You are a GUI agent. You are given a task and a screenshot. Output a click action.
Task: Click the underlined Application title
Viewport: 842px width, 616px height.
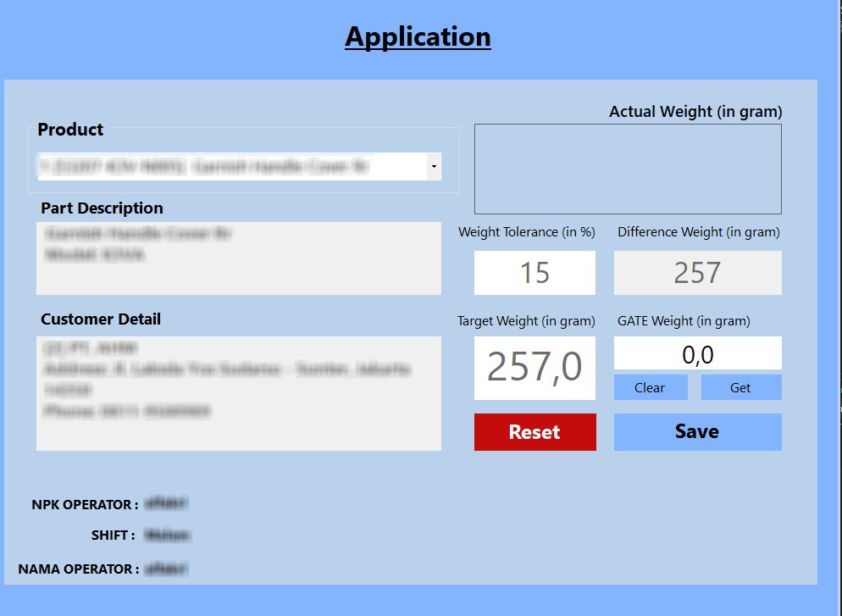click(418, 36)
